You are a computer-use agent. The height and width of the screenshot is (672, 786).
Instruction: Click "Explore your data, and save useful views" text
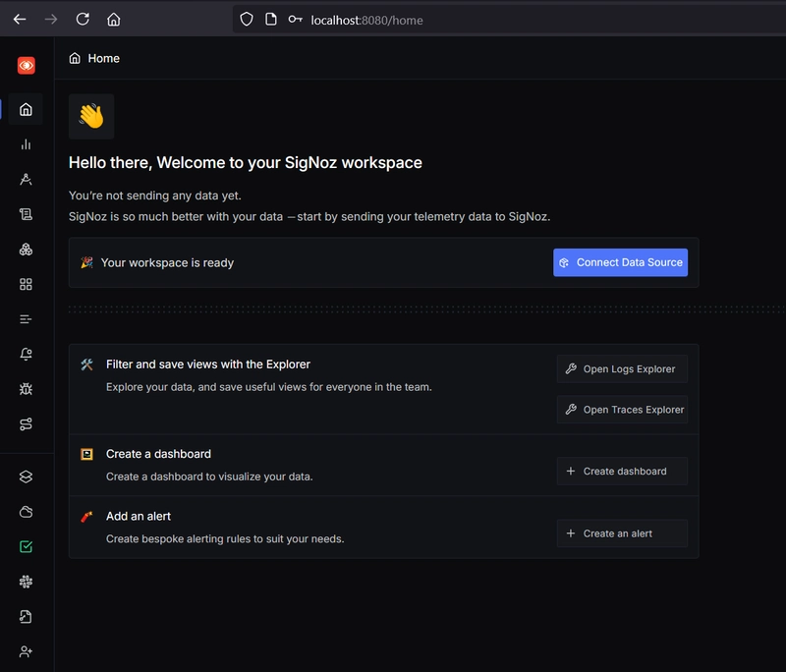coord(204,387)
